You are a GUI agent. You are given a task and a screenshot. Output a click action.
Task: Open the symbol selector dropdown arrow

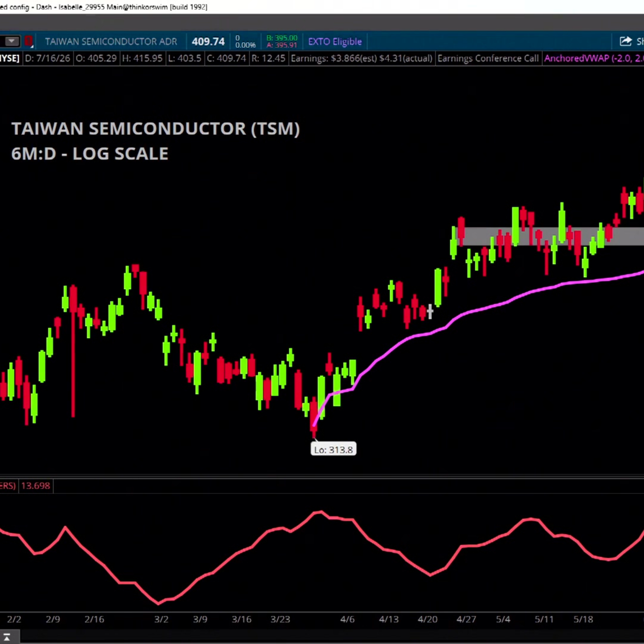pyautogui.click(x=12, y=41)
